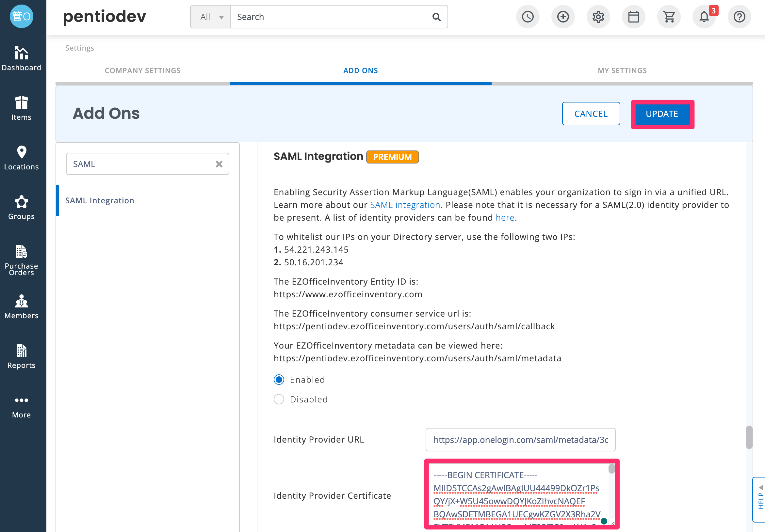Open the shopping cart icon

click(x=669, y=17)
